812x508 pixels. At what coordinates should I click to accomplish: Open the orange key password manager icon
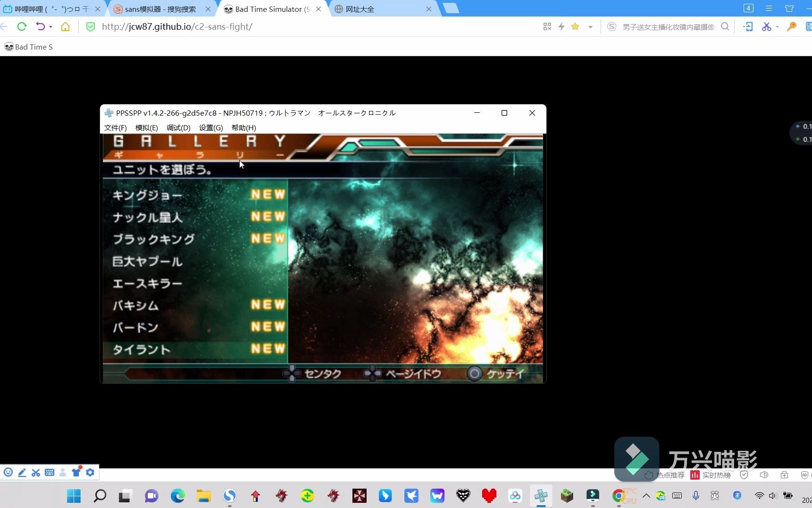(792, 27)
